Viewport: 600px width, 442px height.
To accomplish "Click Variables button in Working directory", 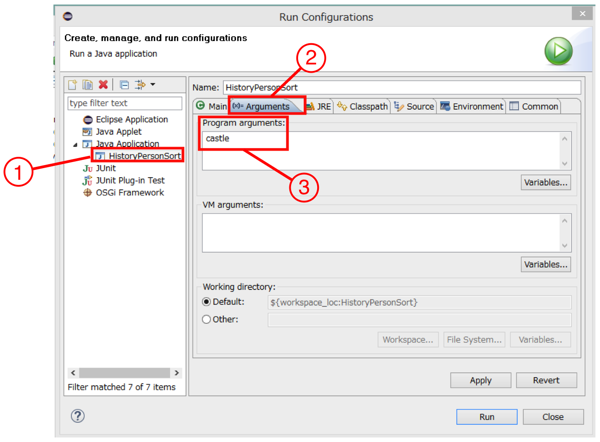I will tap(540, 340).
